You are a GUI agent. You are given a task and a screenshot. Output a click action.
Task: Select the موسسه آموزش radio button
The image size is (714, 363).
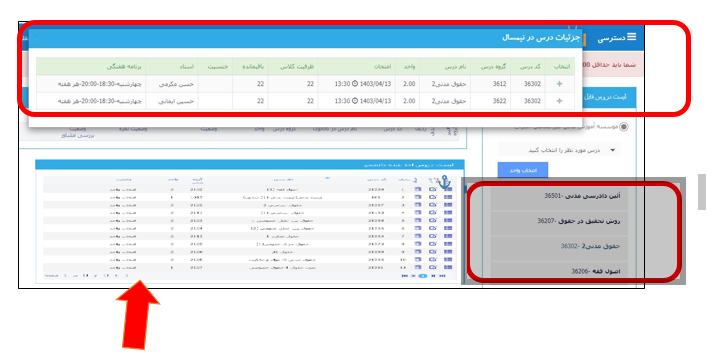[x=624, y=127]
